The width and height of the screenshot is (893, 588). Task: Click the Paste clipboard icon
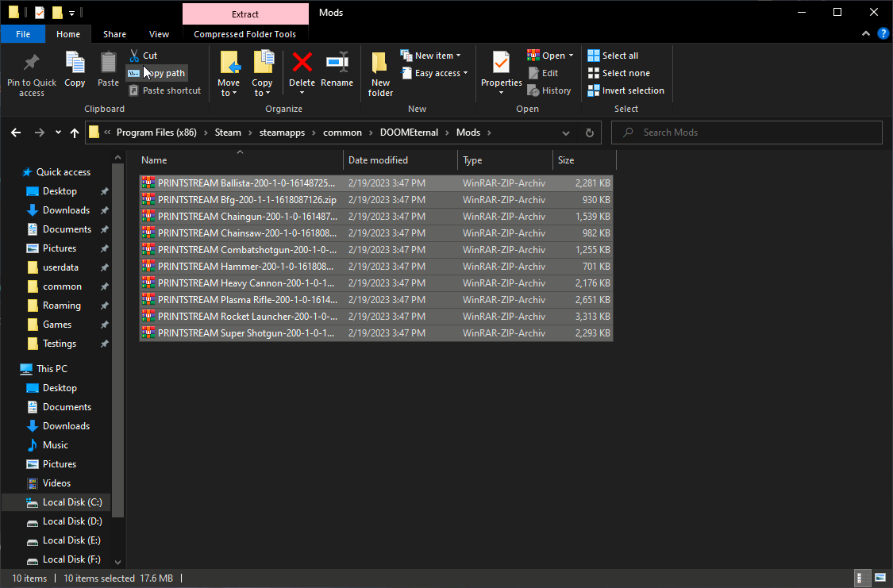(x=108, y=70)
